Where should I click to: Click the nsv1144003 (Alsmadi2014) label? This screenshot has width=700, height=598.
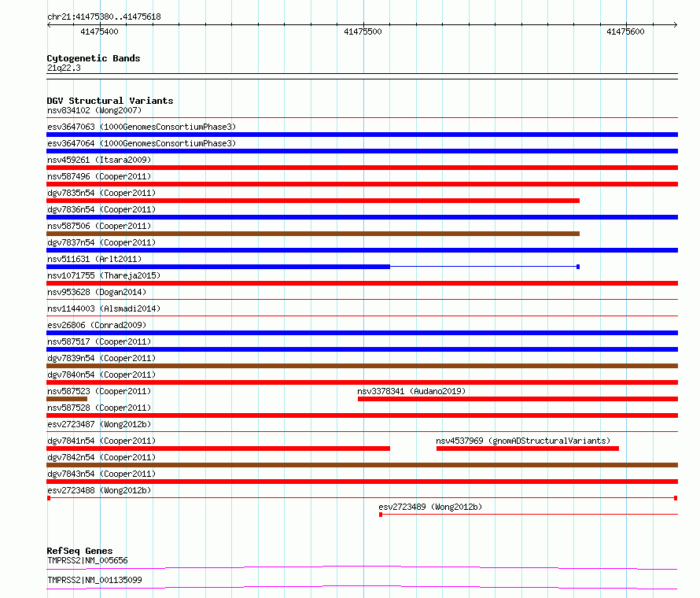pos(104,308)
